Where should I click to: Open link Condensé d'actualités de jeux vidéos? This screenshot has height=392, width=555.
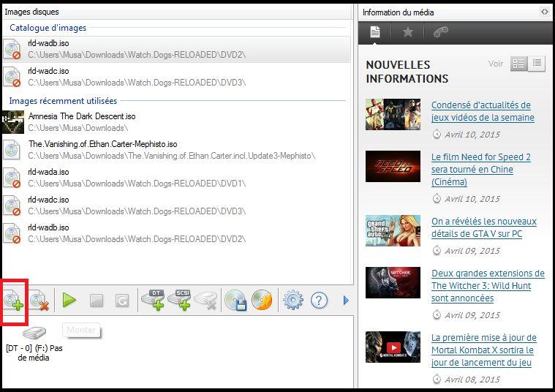[483, 111]
